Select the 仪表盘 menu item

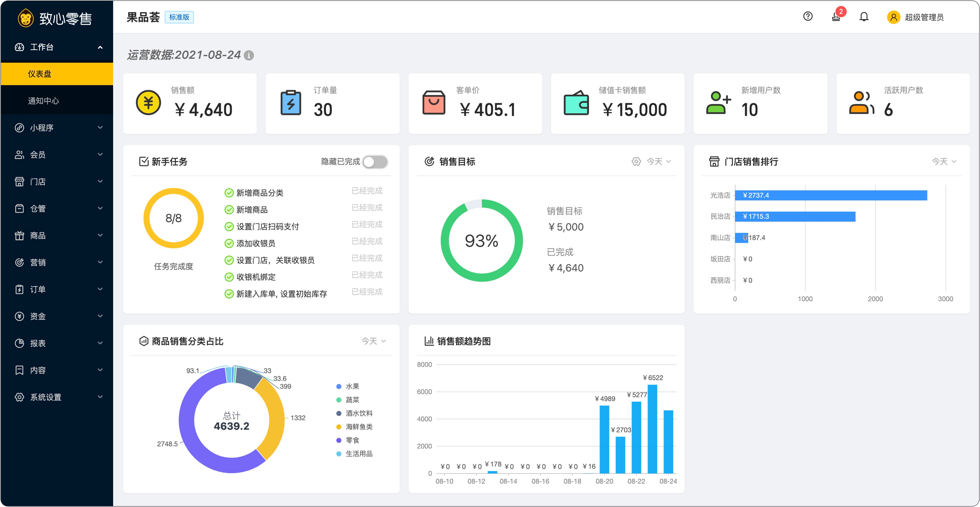tap(57, 74)
